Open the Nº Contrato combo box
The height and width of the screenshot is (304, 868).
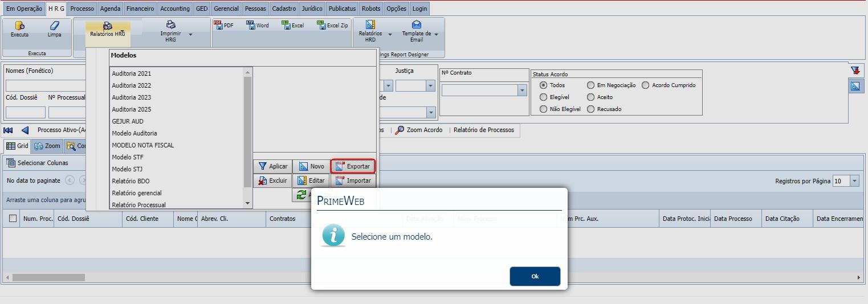(522, 91)
